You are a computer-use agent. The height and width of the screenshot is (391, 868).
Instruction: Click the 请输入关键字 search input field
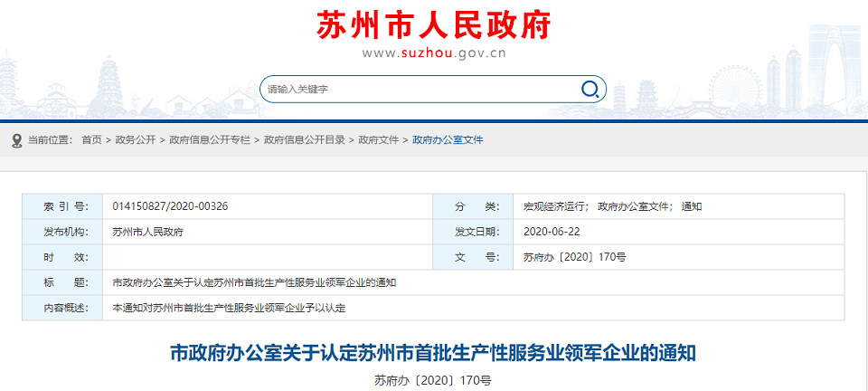tap(416, 89)
